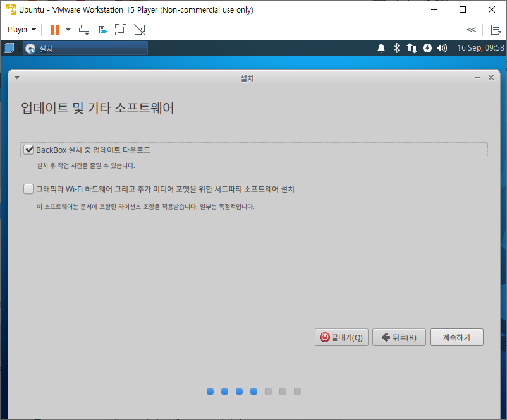Toggle Unity mode icon

click(x=140, y=30)
